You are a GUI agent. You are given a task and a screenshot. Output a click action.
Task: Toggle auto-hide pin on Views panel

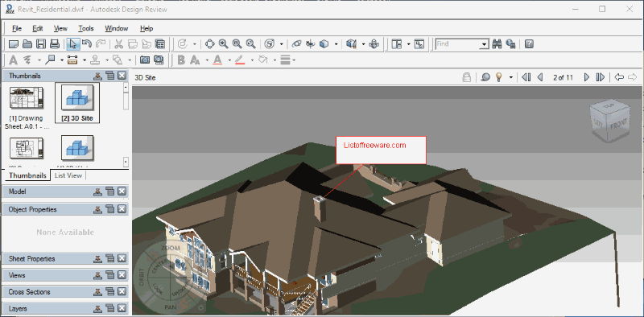(x=97, y=275)
